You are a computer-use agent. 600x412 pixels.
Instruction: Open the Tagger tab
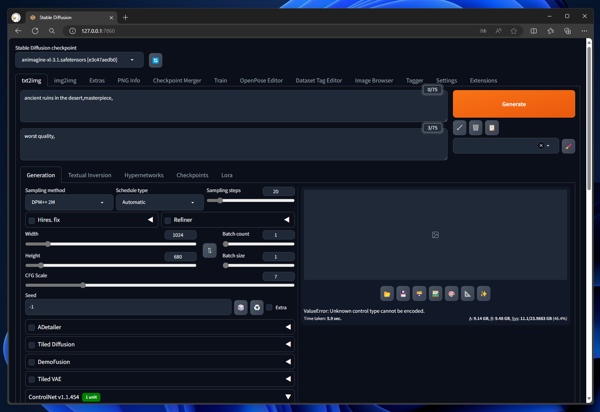tap(414, 80)
